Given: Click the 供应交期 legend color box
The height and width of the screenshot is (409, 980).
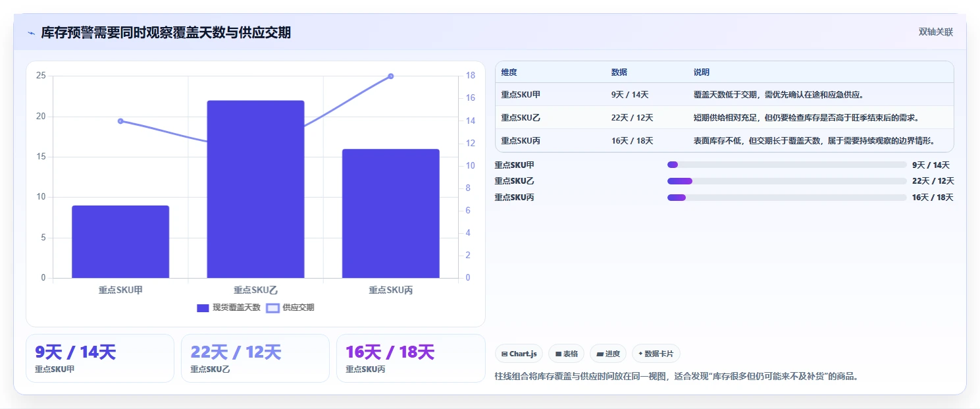Looking at the screenshot, I should 272,308.
